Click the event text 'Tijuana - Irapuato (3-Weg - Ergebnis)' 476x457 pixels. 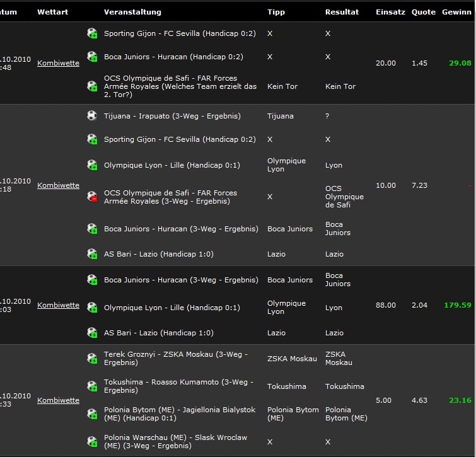point(172,116)
